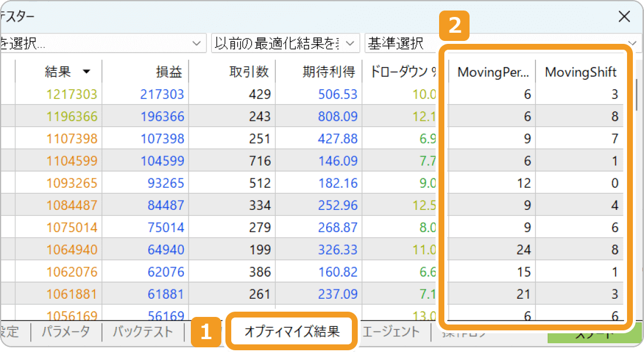Image resolution: width=644 pixels, height=352 pixels.
Task: Select the オプティマイズ結果 tab
Action: click(x=293, y=332)
